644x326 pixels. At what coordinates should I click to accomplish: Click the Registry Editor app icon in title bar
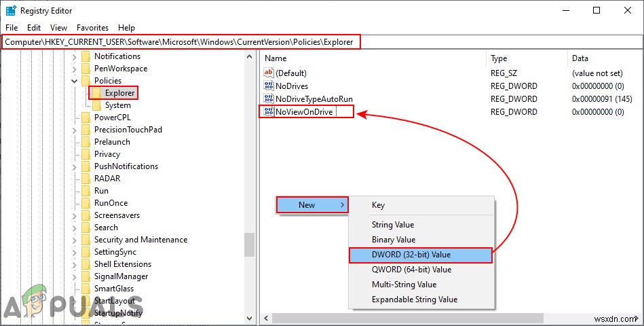tap(11, 11)
